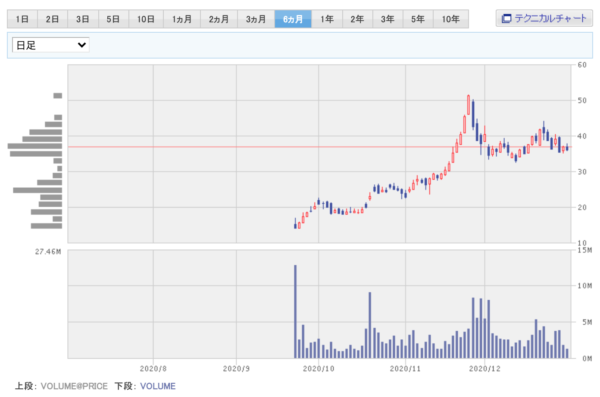Image resolution: width=600 pixels, height=397 pixels.
Task: Click the 2020/8 date axis label
Action: [x=153, y=368]
